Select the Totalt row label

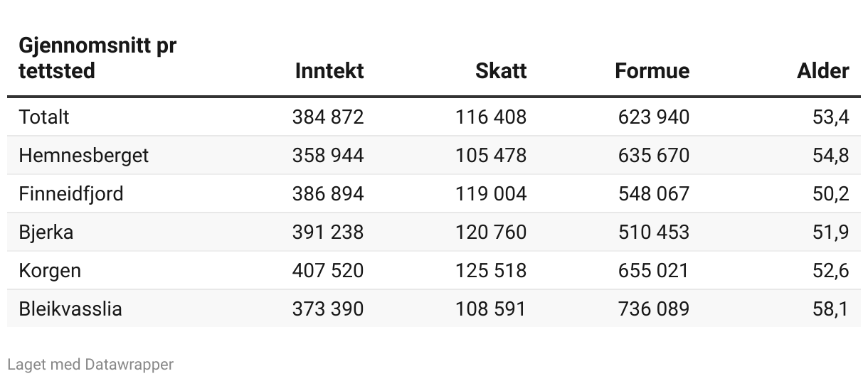coord(44,117)
